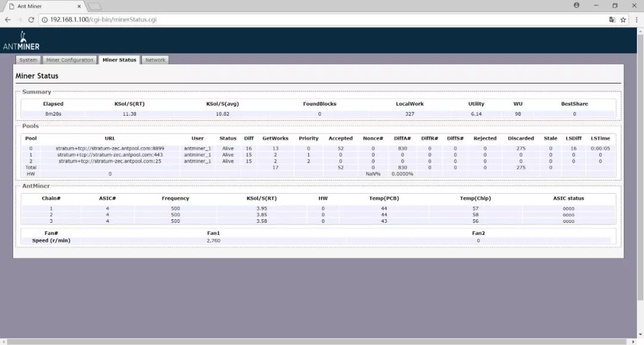
Task: Open the Network tab
Action: [155, 60]
